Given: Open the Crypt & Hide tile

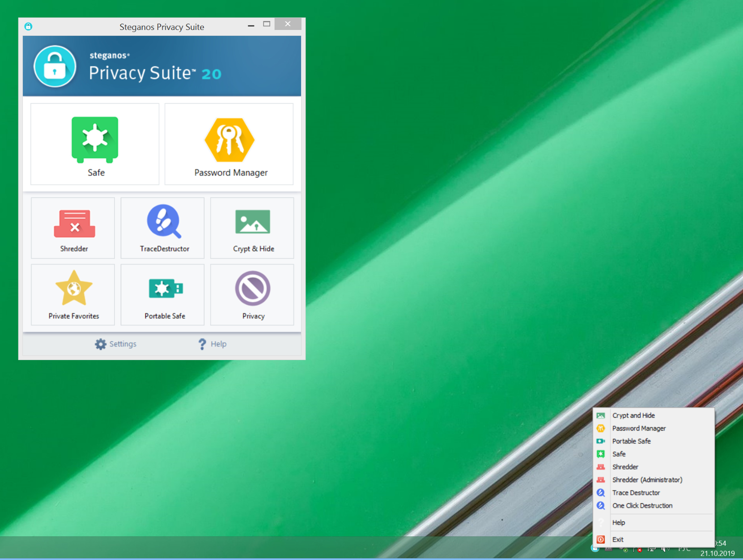Looking at the screenshot, I should coord(252,228).
